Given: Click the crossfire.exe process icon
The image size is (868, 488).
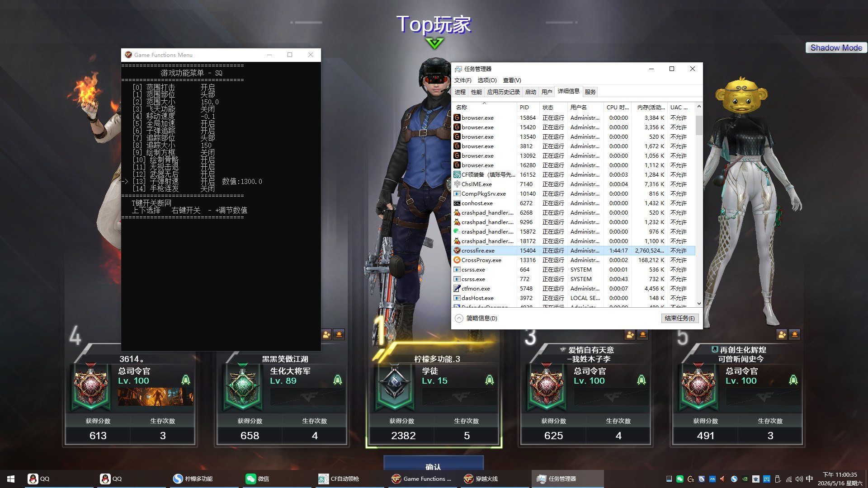Looking at the screenshot, I should click(457, 250).
